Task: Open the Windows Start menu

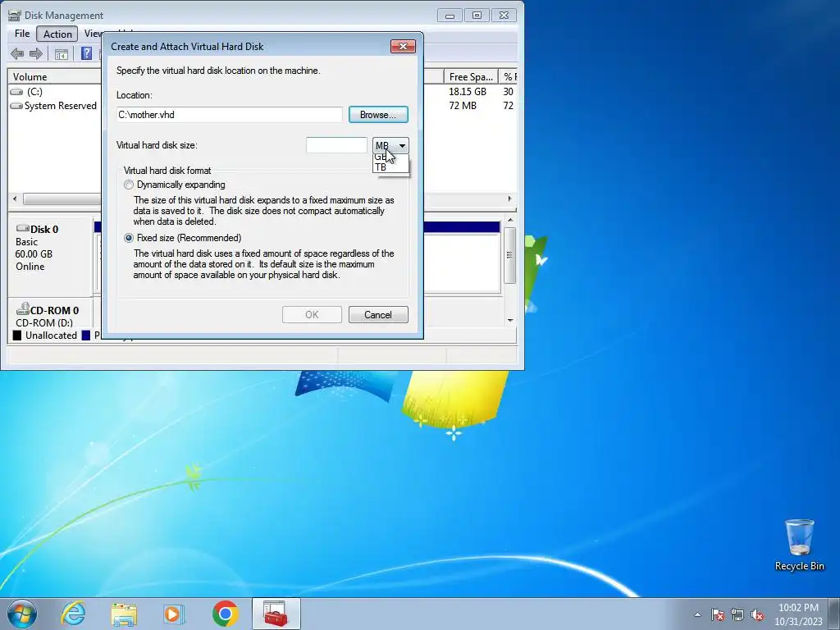Action: coord(22,614)
